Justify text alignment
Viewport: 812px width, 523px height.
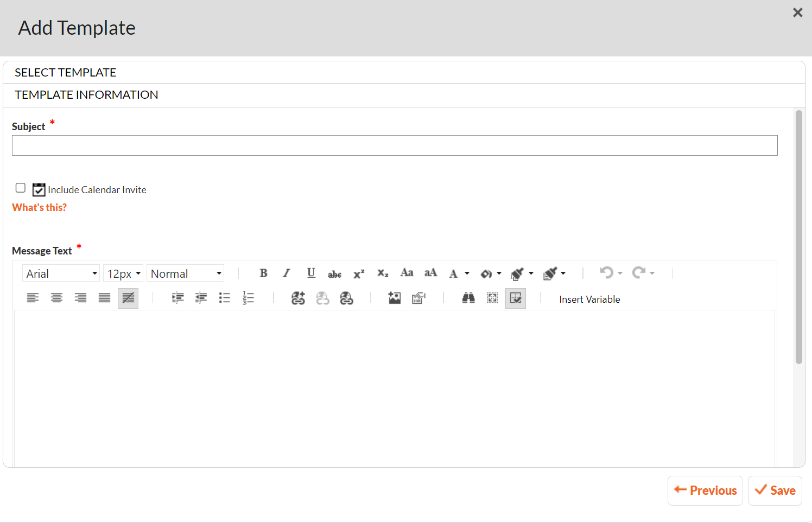click(104, 298)
